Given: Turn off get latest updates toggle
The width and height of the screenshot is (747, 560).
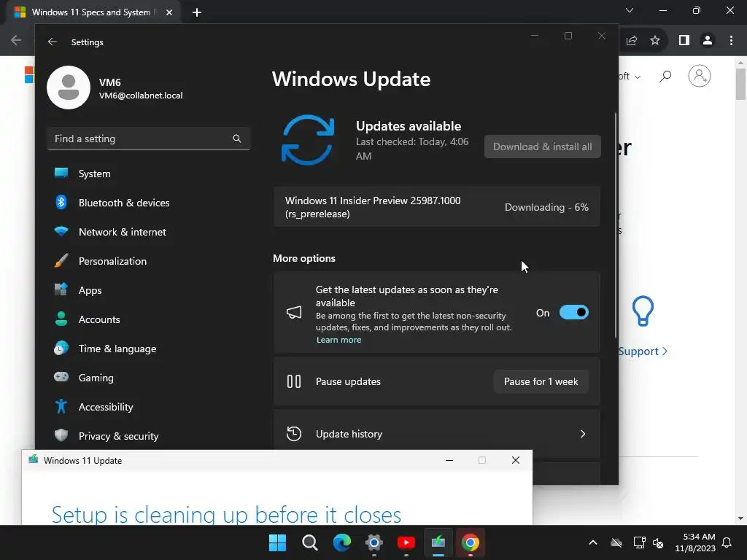Looking at the screenshot, I should click(x=574, y=312).
